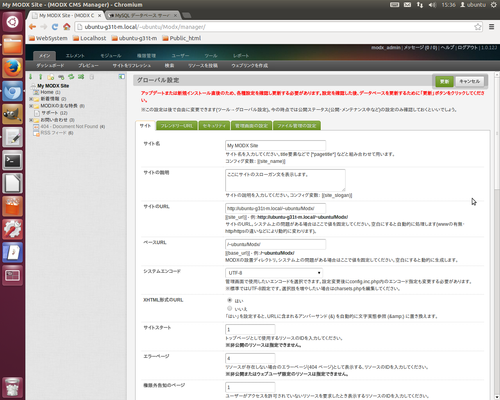500x400 pixels.
Task: Switch to the セキュリティ settings tab
Action: pos(214,126)
